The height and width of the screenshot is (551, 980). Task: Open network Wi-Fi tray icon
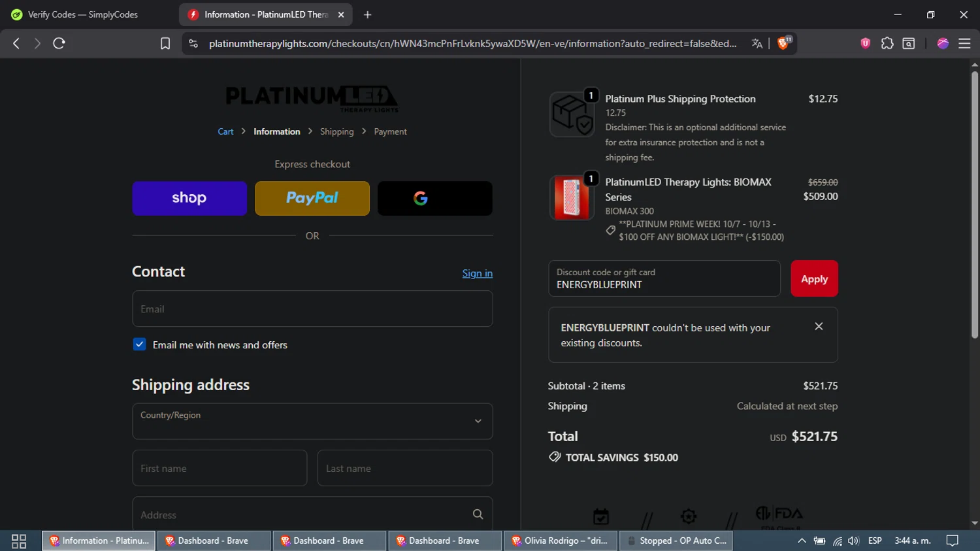point(837,541)
